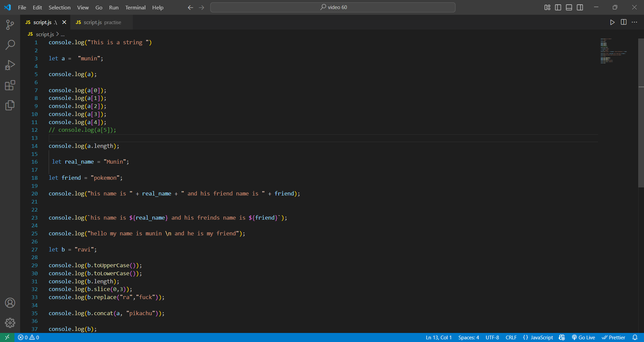Click line number 20 in the gutter
This screenshot has width=644, height=342.
pos(35,193)
